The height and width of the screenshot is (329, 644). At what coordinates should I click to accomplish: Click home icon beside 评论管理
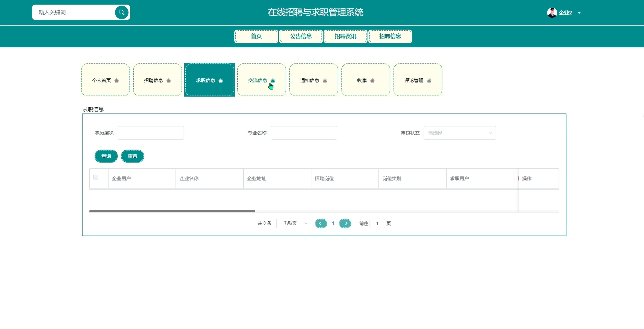tap(429, 81)
